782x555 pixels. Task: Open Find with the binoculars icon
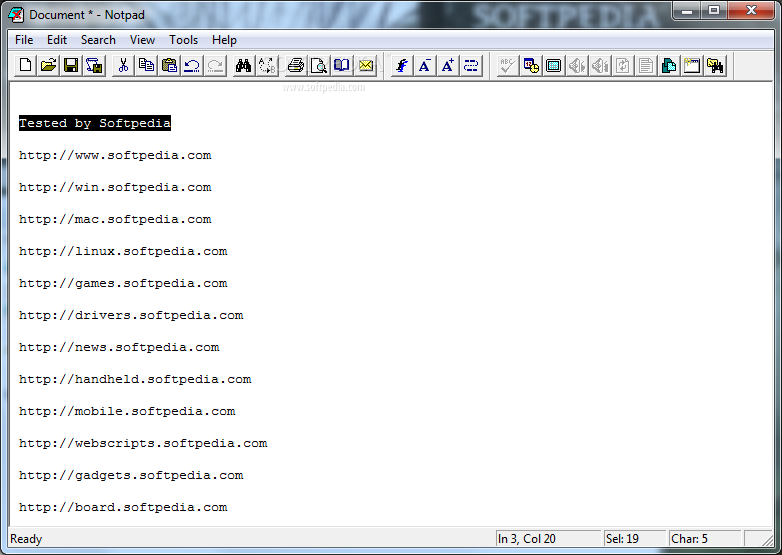click(x=244, y=65)
